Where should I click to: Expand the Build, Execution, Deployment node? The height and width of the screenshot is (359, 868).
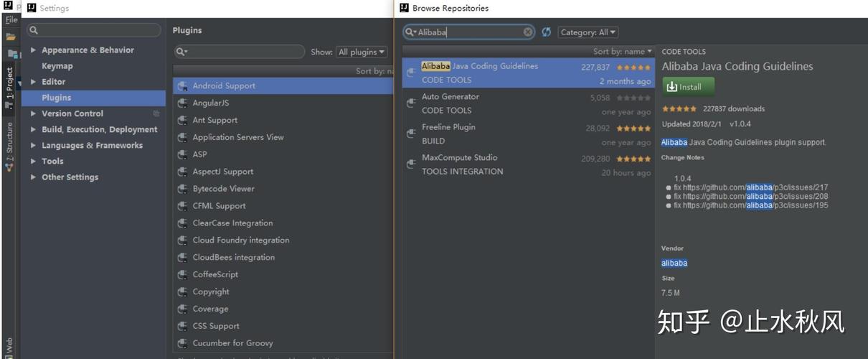point(34,130)
